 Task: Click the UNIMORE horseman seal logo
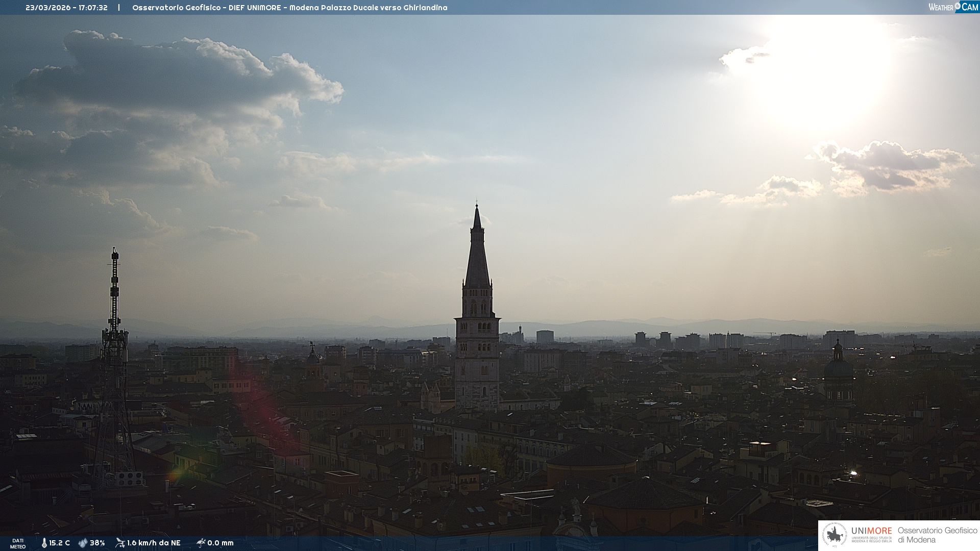[x=834, y=535]
